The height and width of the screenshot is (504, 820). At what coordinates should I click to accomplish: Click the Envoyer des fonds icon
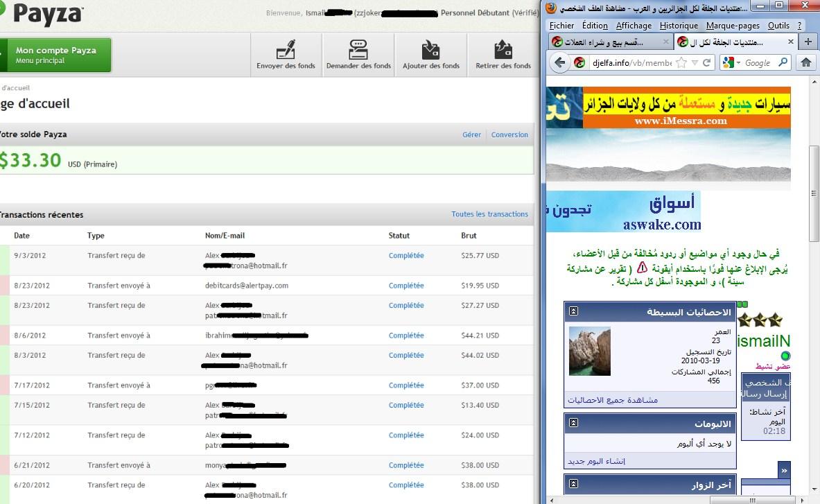tap(286, 55)
